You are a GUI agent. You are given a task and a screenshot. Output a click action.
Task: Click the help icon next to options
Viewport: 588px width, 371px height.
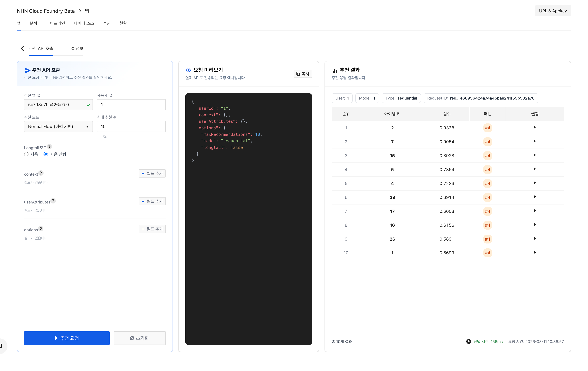coord(40,229)
